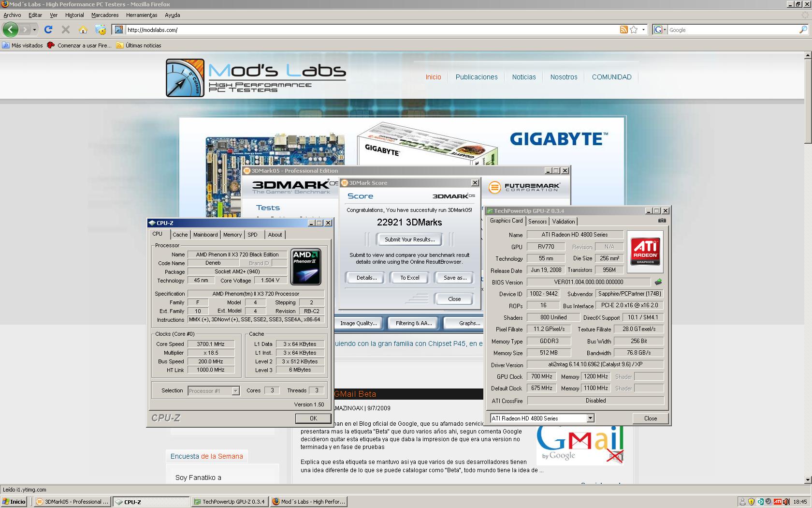Viewport: 812px width, 508px height.
Task: Open the COMUNIDAD site link
Action: click(611, 77)
